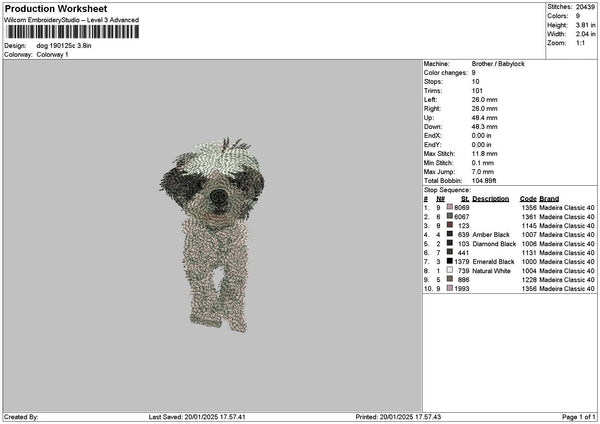Select the Emerald Black color swatch
The height and width of the screenshot is (424, 600).
[x=450, y=261]
